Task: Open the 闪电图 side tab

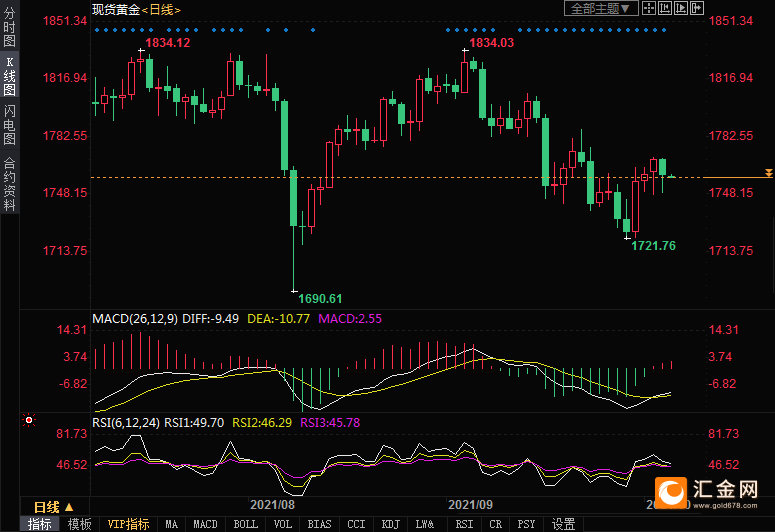Action: pos(9,124)
